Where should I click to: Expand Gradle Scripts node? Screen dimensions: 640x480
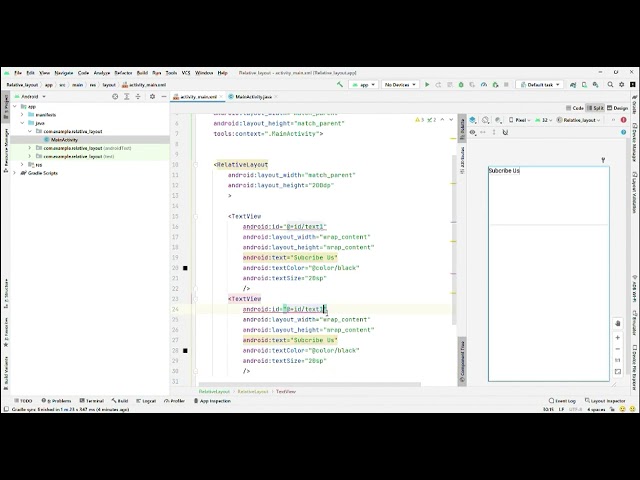click(x=15, y=173)
